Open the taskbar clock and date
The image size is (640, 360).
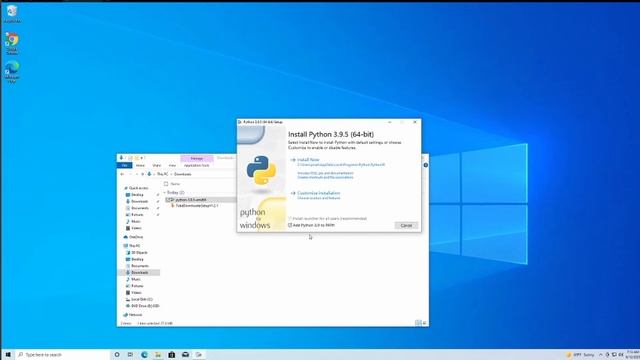[x=633, y=354]
